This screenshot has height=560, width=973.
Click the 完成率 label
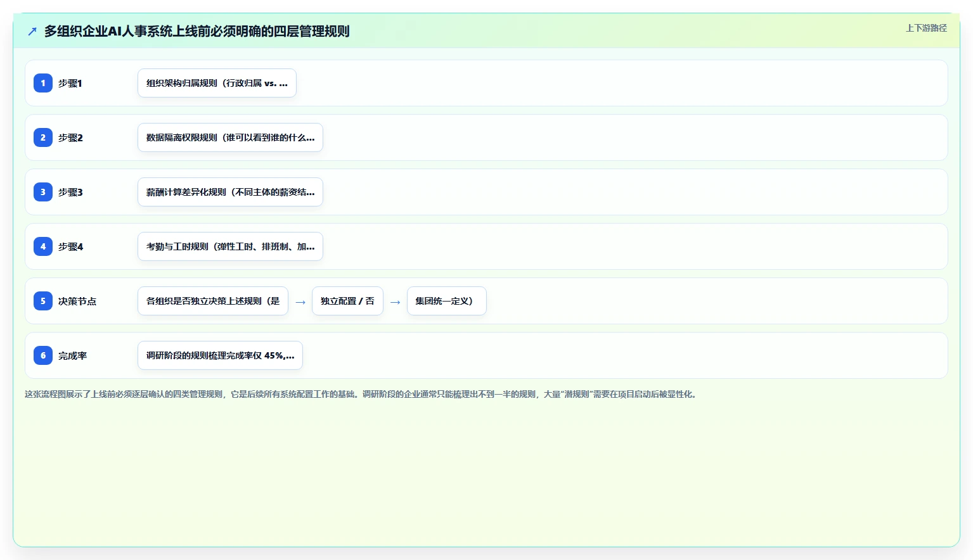(72, 355)
